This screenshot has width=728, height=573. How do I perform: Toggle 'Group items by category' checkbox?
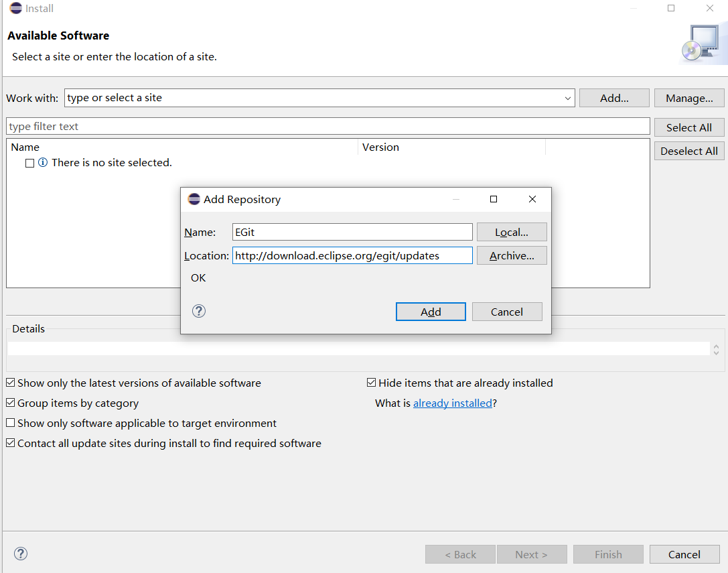11,403
